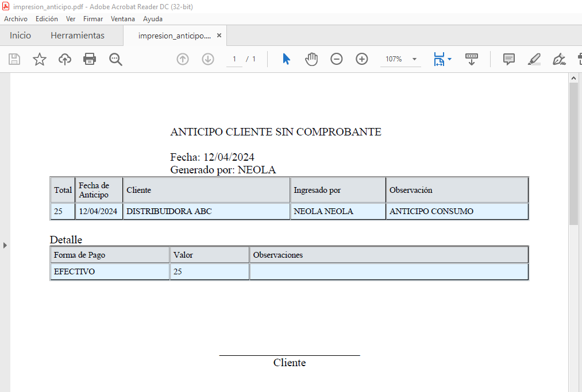Click the cloud upload icon
Screen dimensions: 582x392
pos(65,59)
